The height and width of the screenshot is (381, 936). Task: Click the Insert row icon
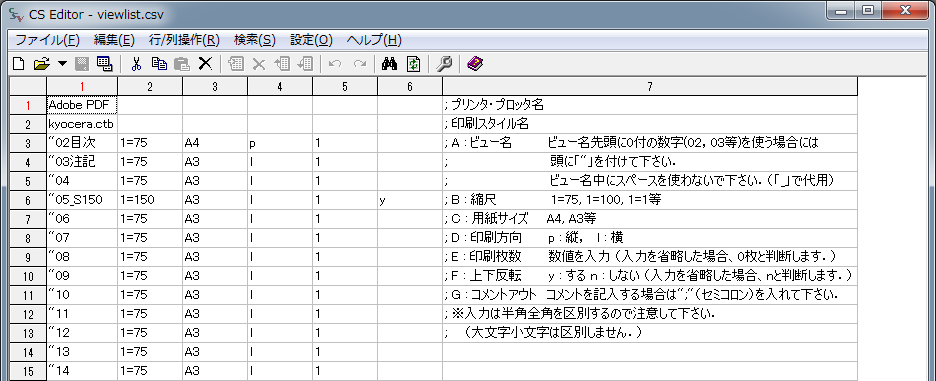(236, 64)
